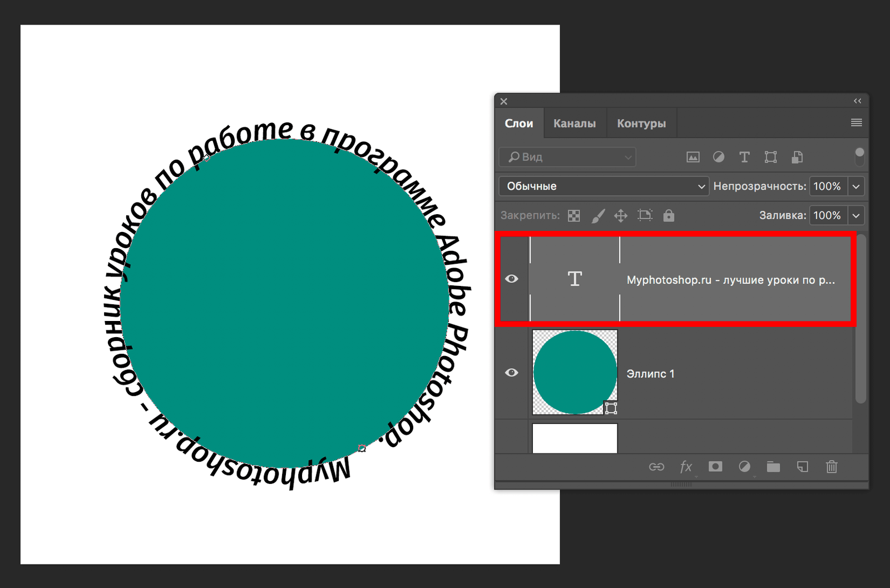Image resolution: width=890 pixels, height=588 pixels.
Task: Open the Обычные blend mode dropdown
Action: [x=604, y=186]
